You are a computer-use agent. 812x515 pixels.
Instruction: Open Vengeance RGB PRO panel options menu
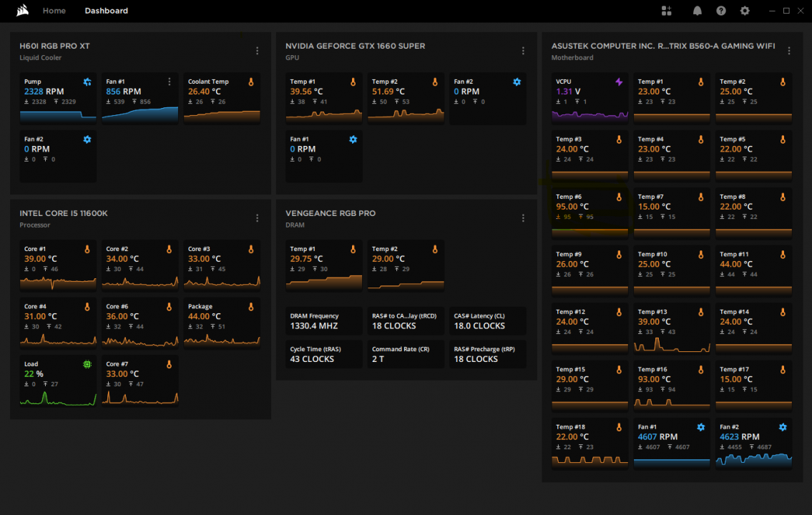point(523,218)
